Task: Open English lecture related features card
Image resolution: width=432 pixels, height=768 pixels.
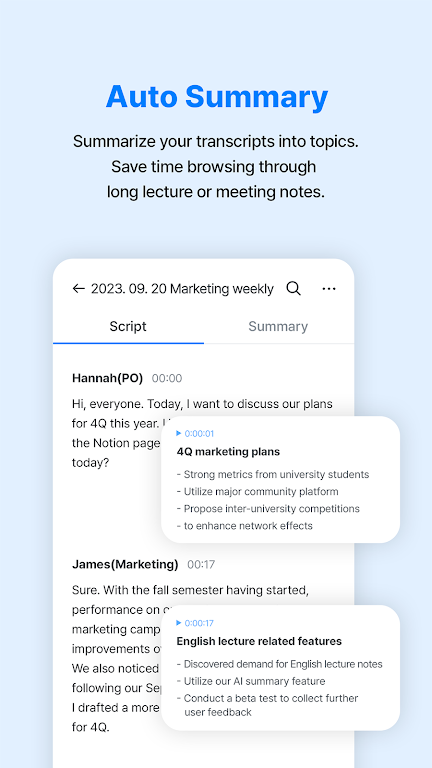Action: (x=280, y=668)
